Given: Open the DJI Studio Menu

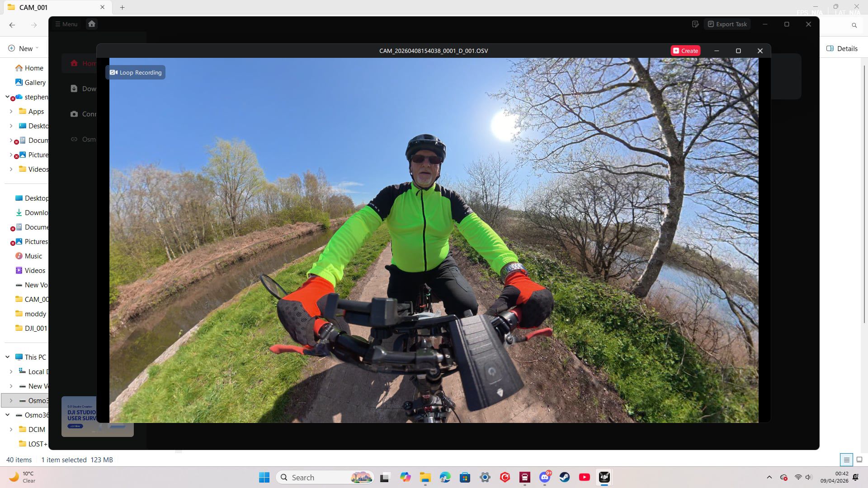Looking at the screenshot, I should point(66,24).
